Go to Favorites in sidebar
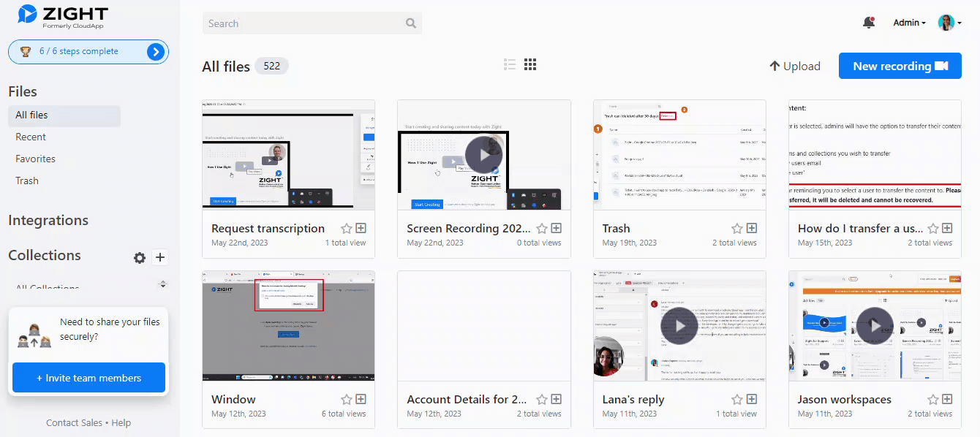980x437 pixels. [35, 159]
